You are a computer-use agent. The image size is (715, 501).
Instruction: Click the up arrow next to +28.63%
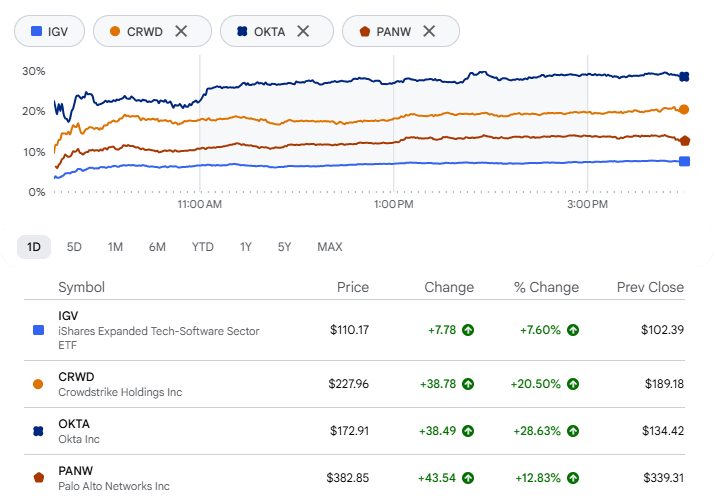click(x=573, y=431)
